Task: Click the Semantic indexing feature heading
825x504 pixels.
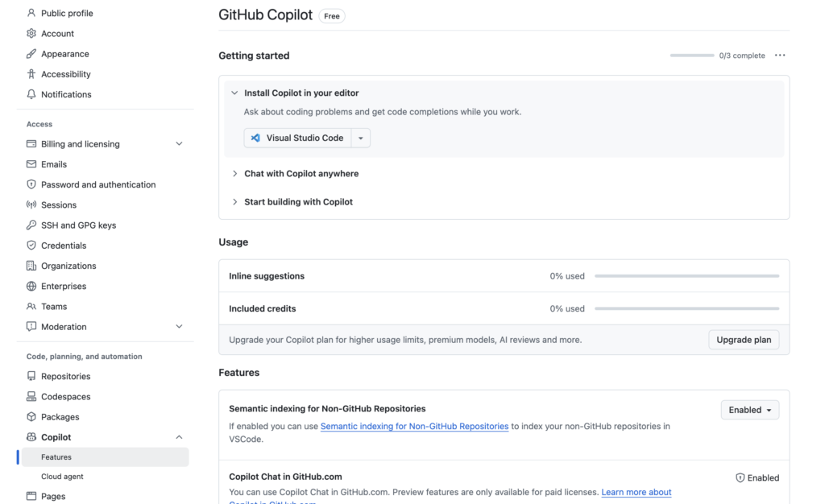Action: [x=327, y=408]
